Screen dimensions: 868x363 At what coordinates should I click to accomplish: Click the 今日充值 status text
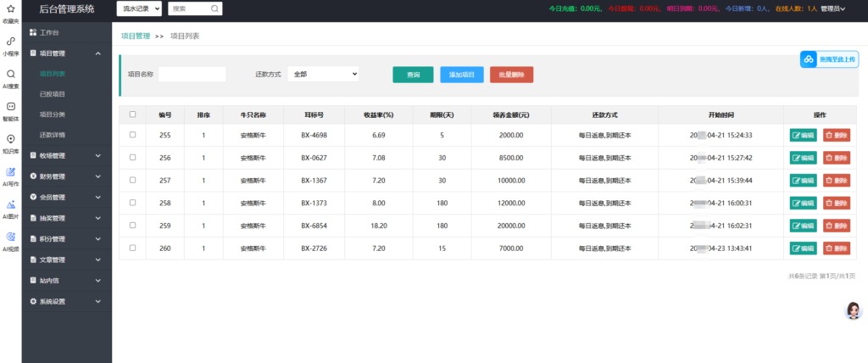pos(576,8)
